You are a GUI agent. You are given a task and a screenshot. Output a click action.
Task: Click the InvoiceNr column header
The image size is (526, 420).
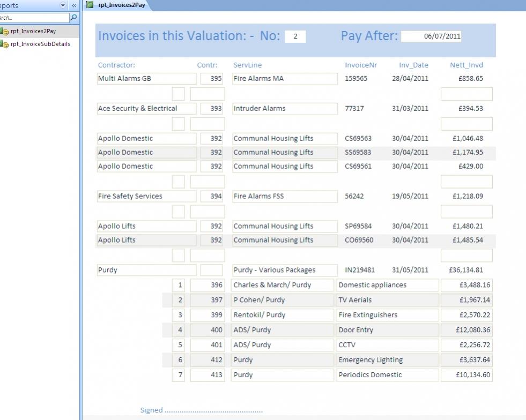pyautogui.click(x=361, y=65)
